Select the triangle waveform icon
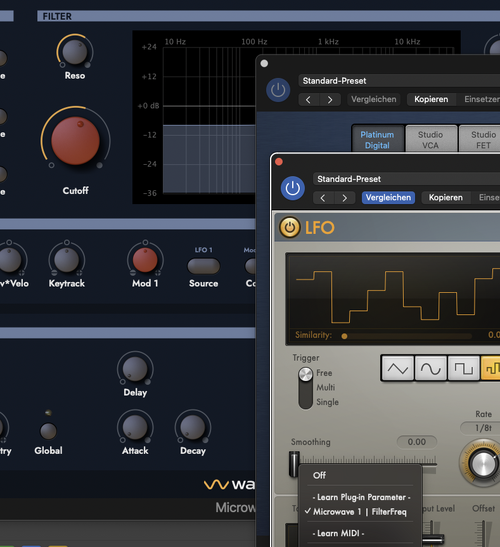 point(398,368)
